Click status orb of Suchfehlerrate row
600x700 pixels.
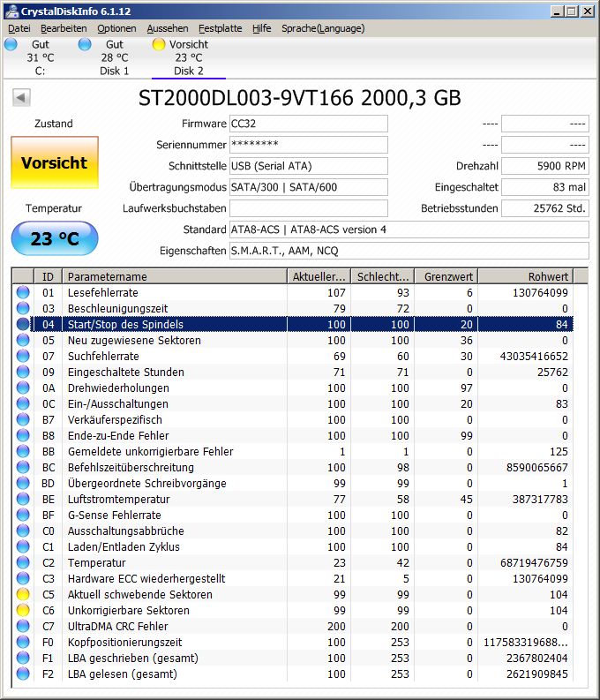pyautogui.click(x=23, y=357)
